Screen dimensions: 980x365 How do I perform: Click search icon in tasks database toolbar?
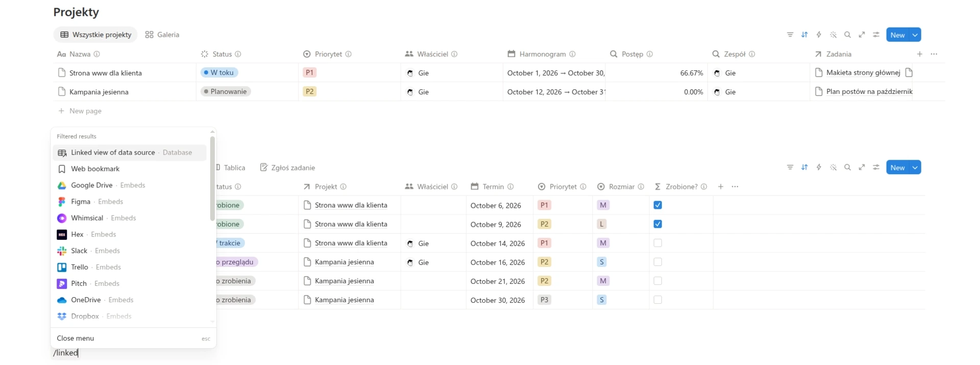coord(847,167)
